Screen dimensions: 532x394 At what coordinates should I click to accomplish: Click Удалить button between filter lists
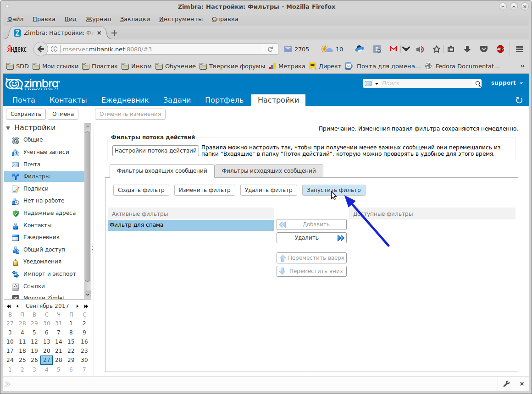(311, 238)
